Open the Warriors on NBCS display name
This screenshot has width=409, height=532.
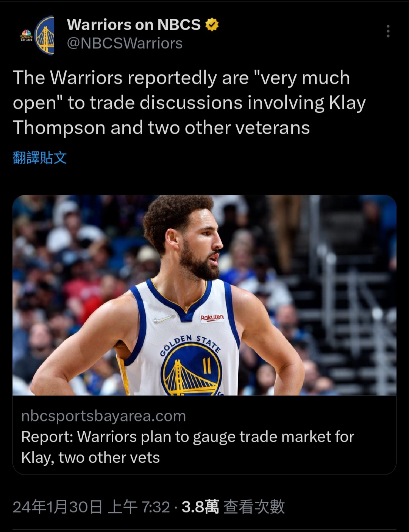[x=134, y=25]
